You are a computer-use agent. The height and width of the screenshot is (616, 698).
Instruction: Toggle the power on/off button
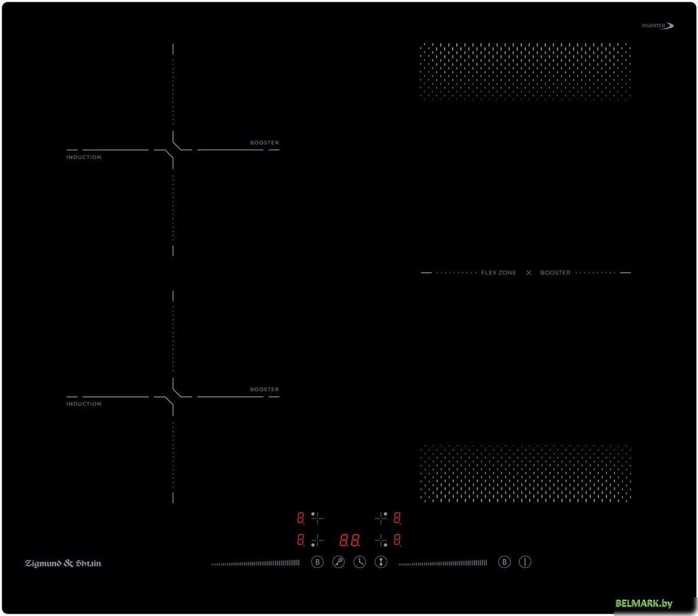point(525,562)
